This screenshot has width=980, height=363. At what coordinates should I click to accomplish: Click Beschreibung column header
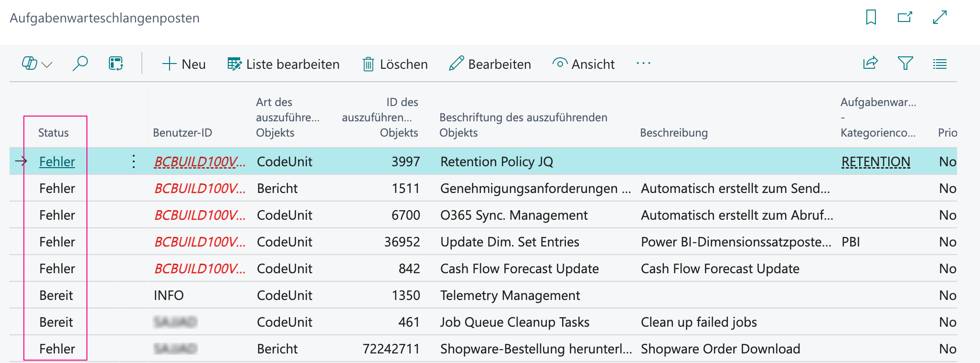[674, 133]
